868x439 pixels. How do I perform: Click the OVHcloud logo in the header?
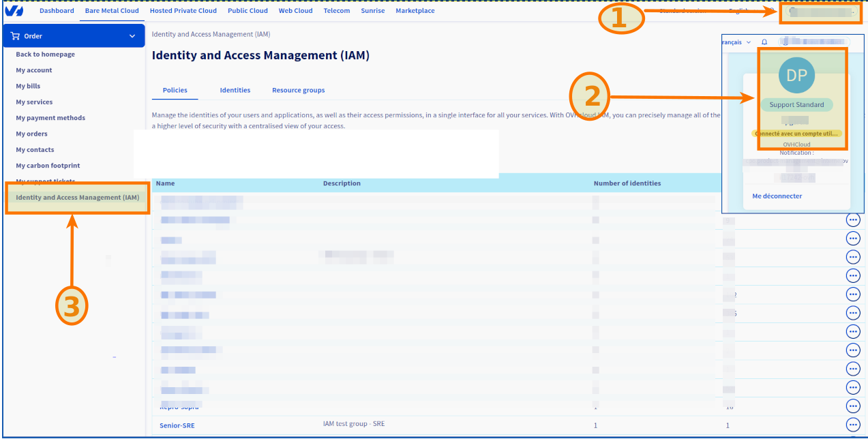pyautogui.click(x=14, y=11)
